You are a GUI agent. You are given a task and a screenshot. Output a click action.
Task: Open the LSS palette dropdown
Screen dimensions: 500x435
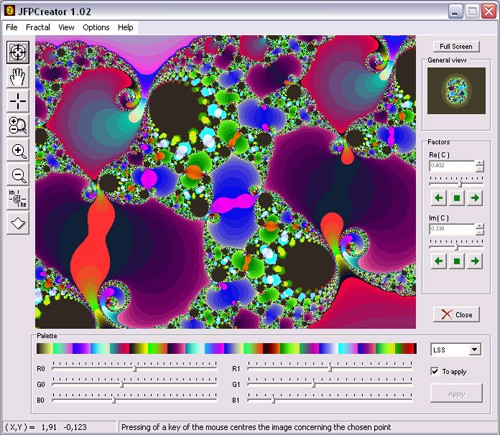[474, 350]
